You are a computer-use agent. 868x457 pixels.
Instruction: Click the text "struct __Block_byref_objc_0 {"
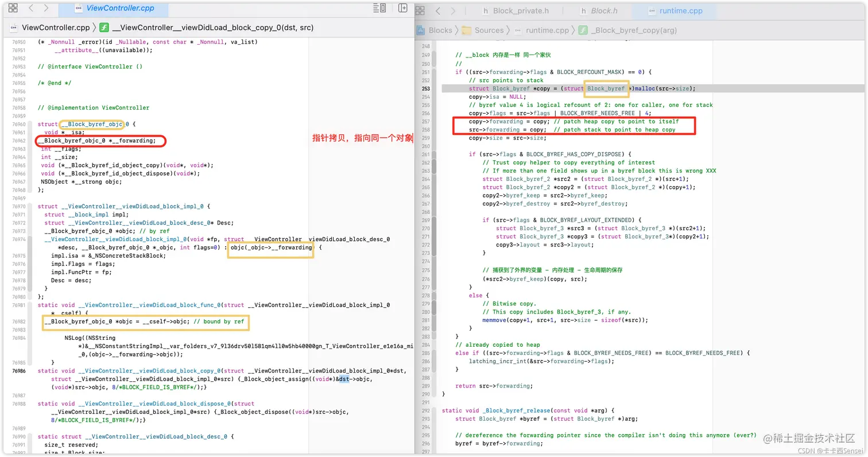tap(87, 124)
